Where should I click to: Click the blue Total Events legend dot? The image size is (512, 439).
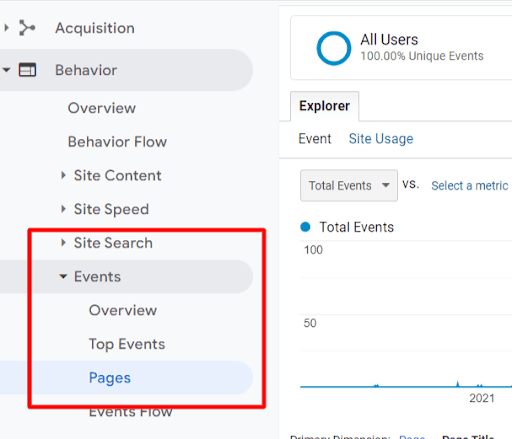(305, 227)
